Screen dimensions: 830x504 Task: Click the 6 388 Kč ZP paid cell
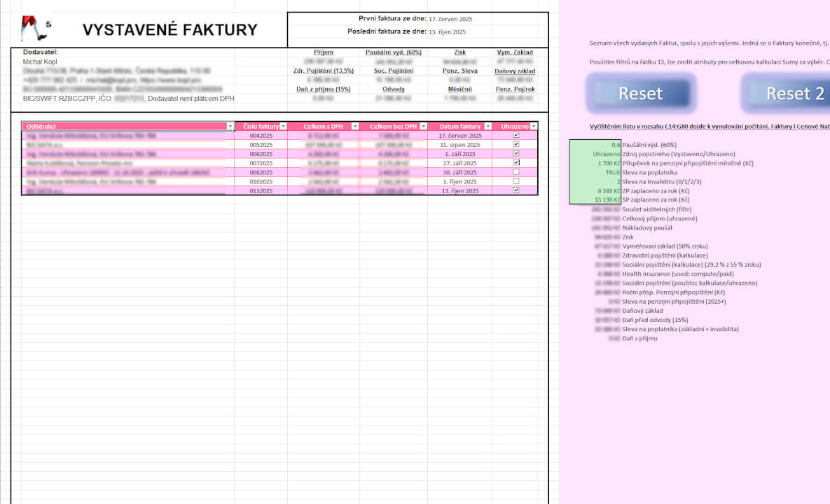point(595,191)
